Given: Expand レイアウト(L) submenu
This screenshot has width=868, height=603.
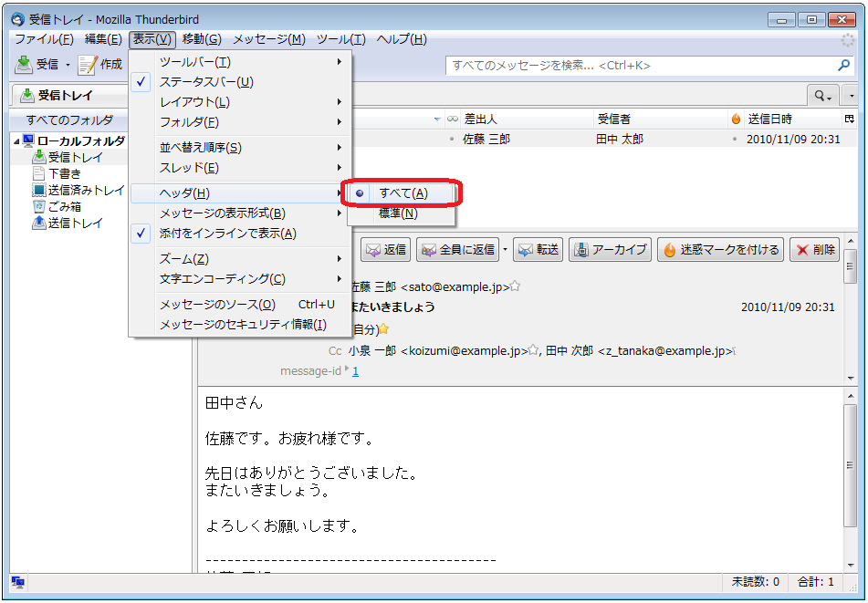Looking at the screenshot, I should click(x=241, y=102).
